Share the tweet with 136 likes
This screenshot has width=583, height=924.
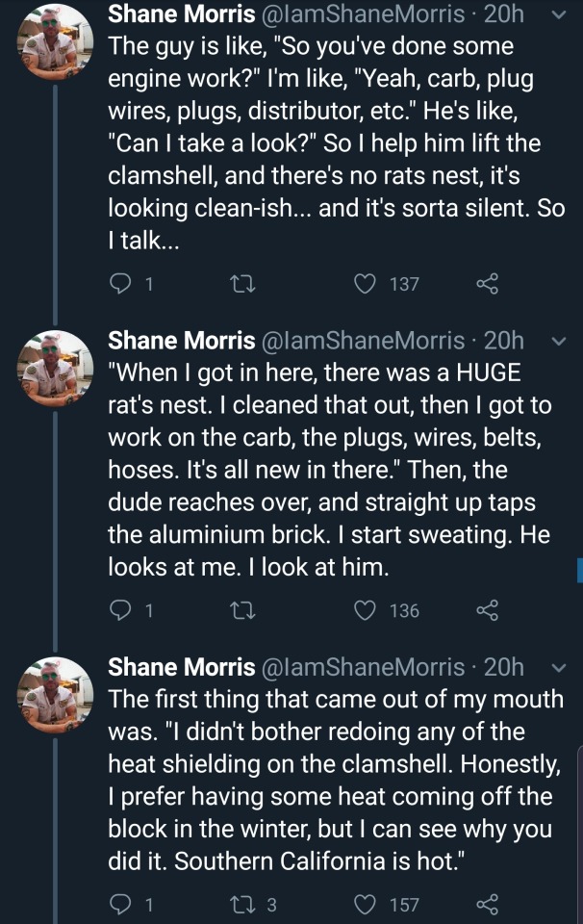point(488,610)
